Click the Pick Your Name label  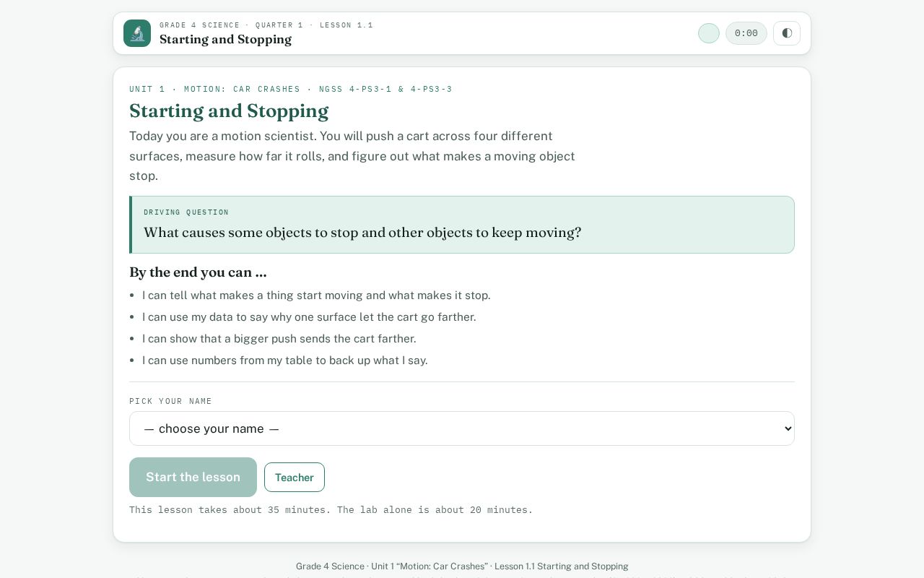[171, 402]
